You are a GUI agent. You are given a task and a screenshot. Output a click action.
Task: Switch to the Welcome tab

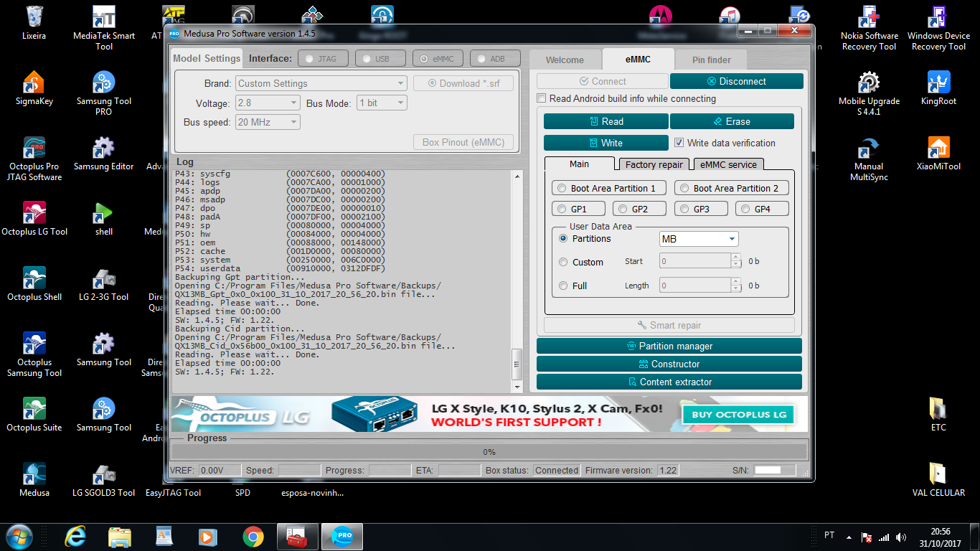tap(565, 60)
